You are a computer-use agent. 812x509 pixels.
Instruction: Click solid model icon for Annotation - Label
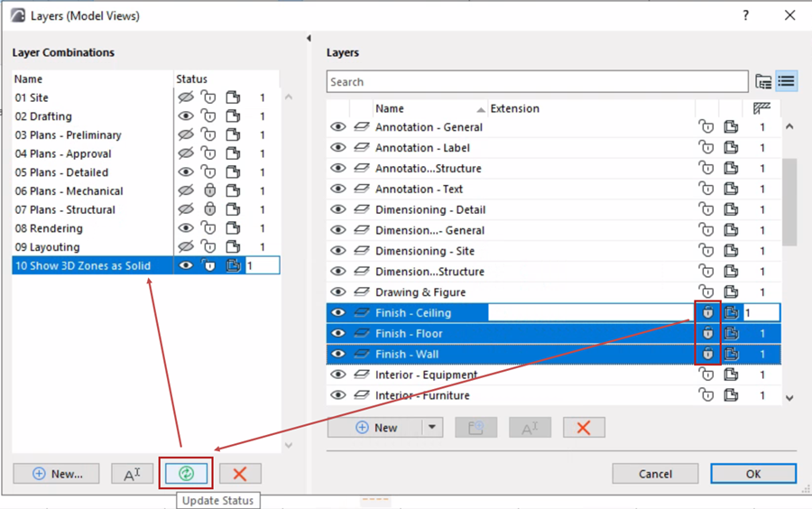point(731,148)
